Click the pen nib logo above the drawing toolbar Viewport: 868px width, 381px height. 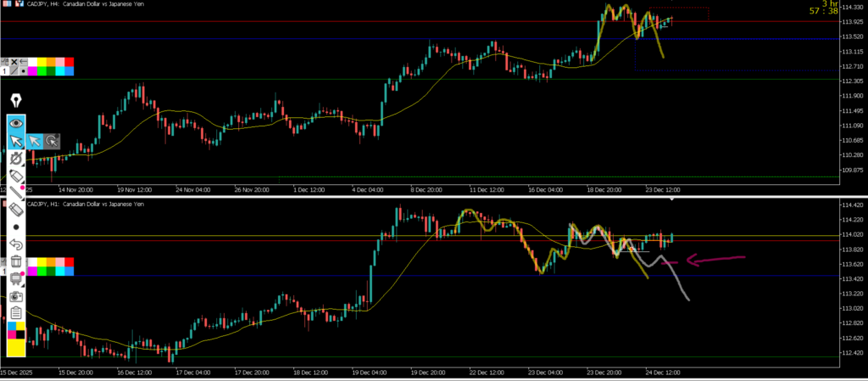tap(16, 101)
